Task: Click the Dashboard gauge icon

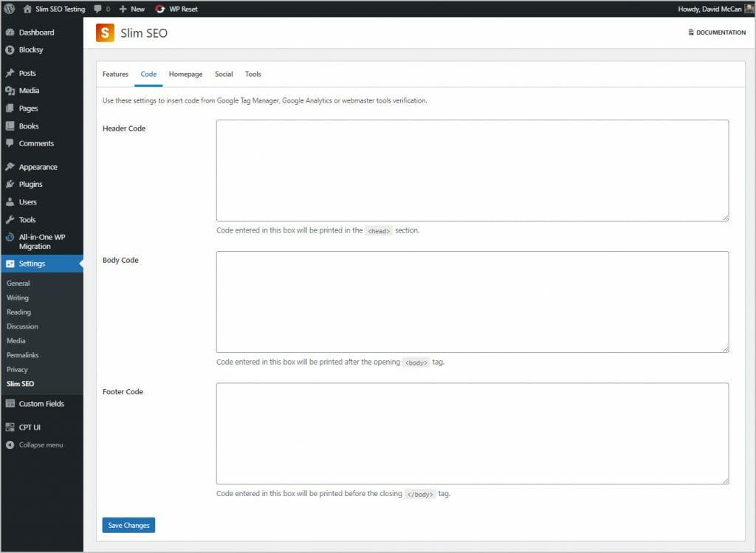Action: [x=10, y=32]
